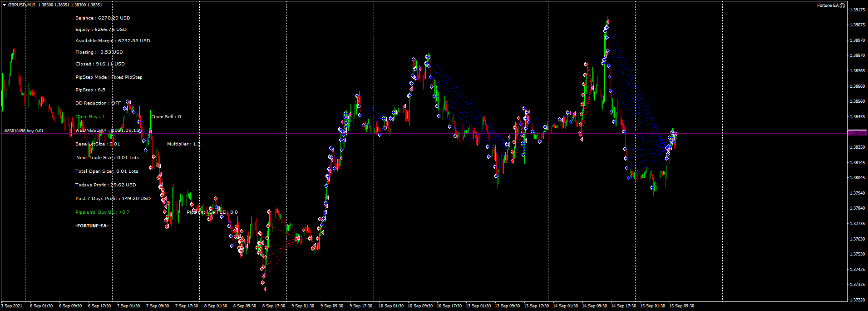Click the DD Reduction : OFF label

pyautogui.click(x=98, y=103)
